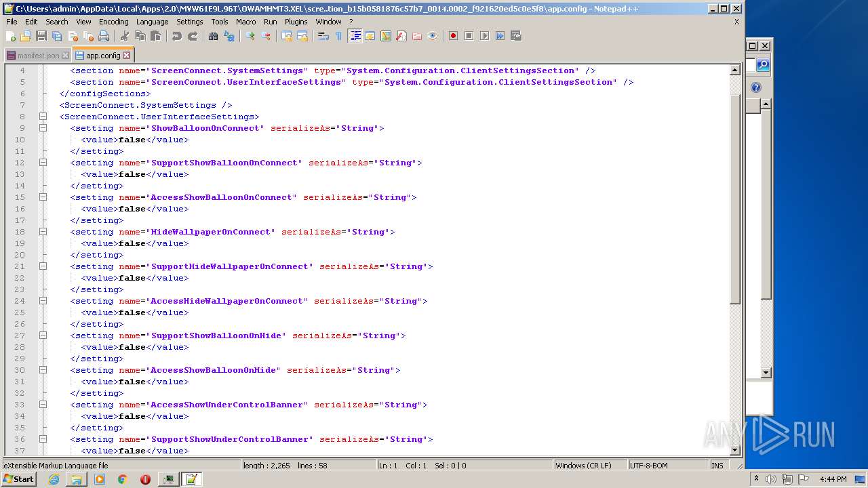Click Save Recorded Macro icon
This screenshot has width=868, height=488.
coord(515,36)
